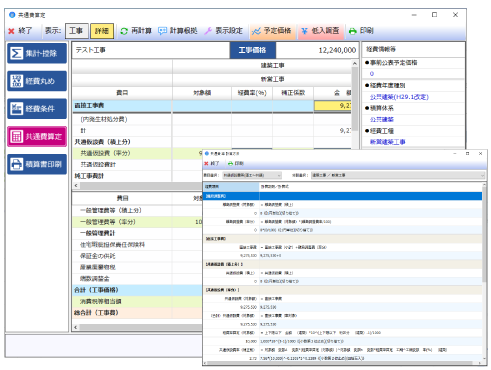Select the 純工事費計 row

click(138, 176)
